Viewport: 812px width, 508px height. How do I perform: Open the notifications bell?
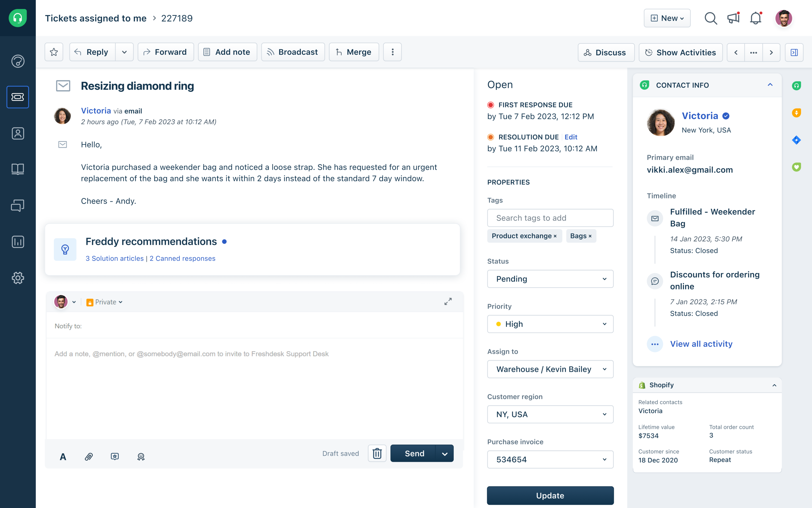coord(755,18)
